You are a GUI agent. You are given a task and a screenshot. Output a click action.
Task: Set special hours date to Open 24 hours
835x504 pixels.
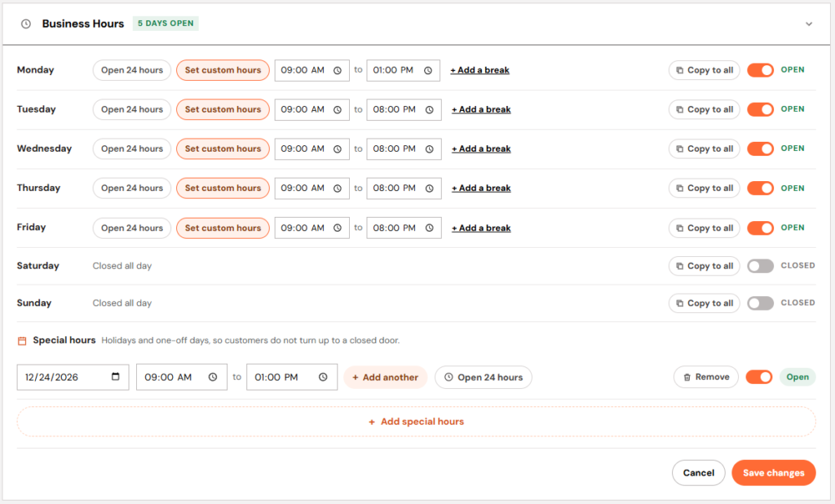(x=483, y=378)
